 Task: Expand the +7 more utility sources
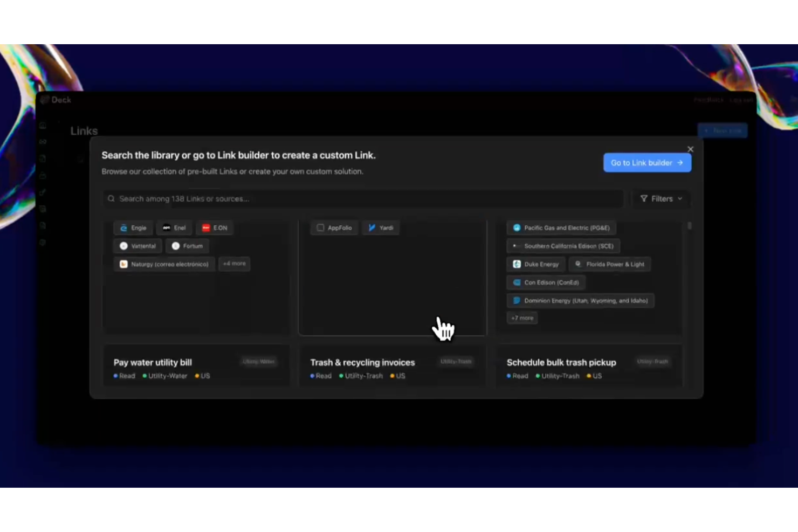pyautogui.click(x=521, y=318)
